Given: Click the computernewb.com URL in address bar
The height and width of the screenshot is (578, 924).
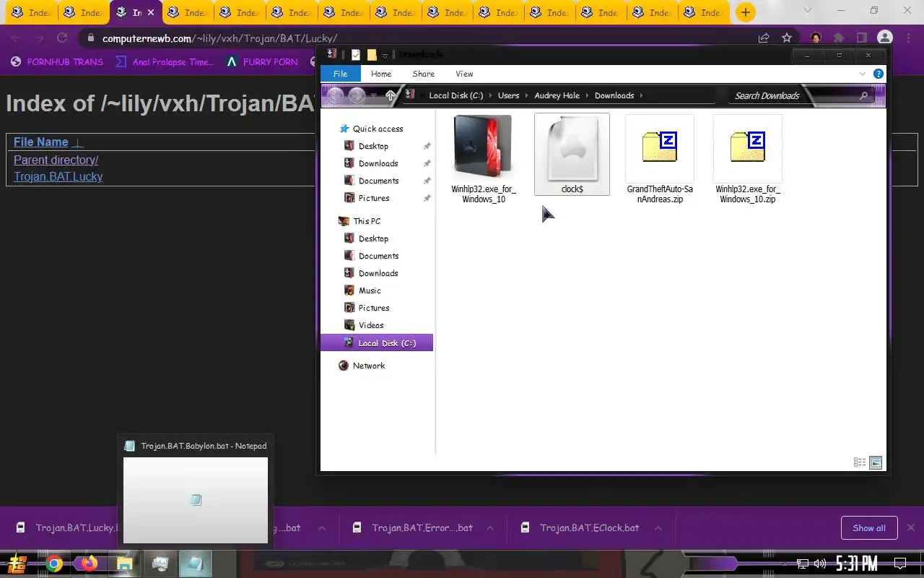Looking at the screenshot, I should click(x=219, y=38).
